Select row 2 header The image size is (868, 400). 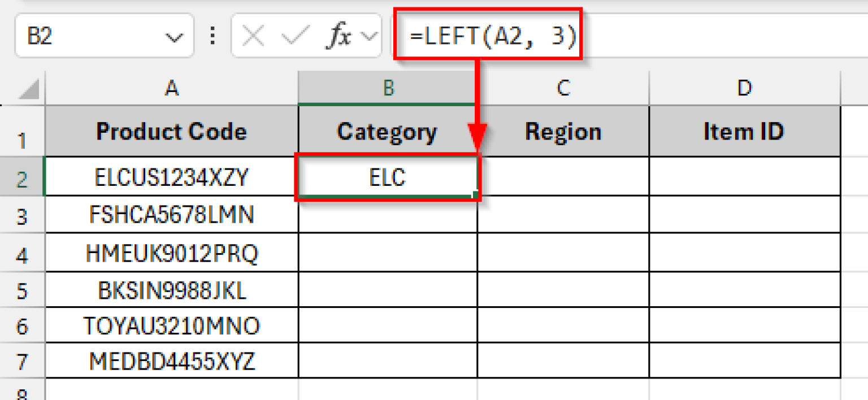[x=22, y=179]
